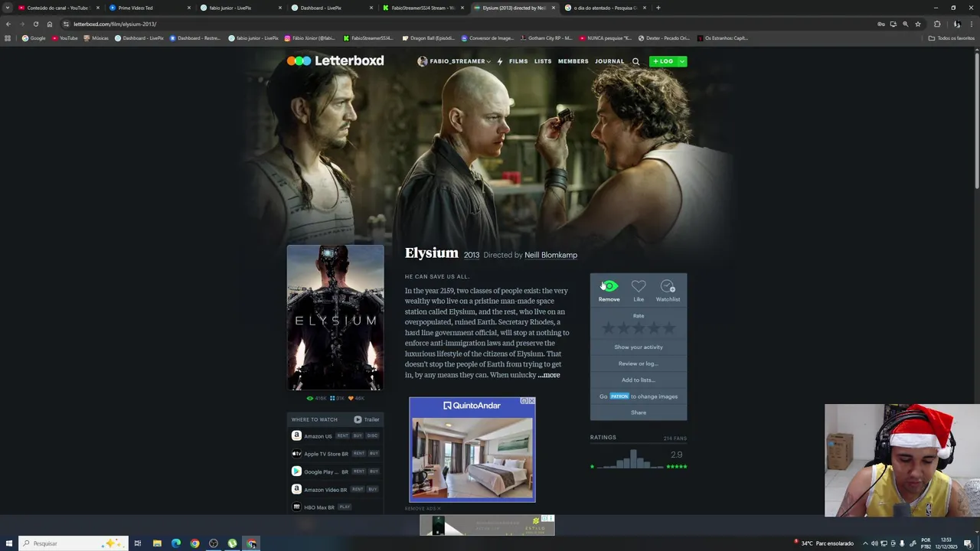
Task: Go to the LISTS menu
Action: (x=543, y=61)
